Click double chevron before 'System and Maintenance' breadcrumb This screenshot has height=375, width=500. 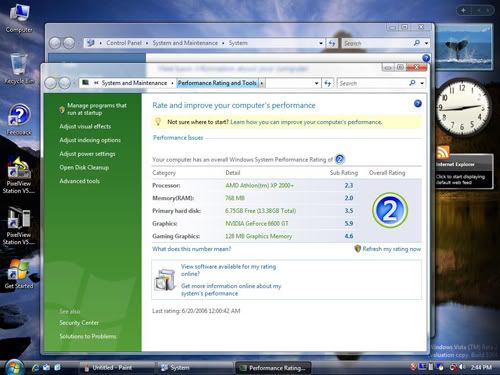tap(96, 83)
